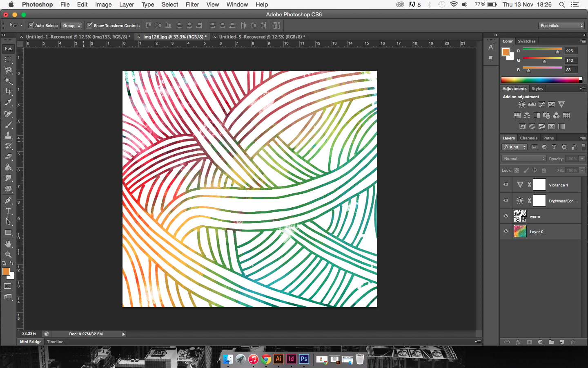The height and width of the screenshot is (368, 588).
Task: Switch to the Channels tab
Action: pos(529,138)
